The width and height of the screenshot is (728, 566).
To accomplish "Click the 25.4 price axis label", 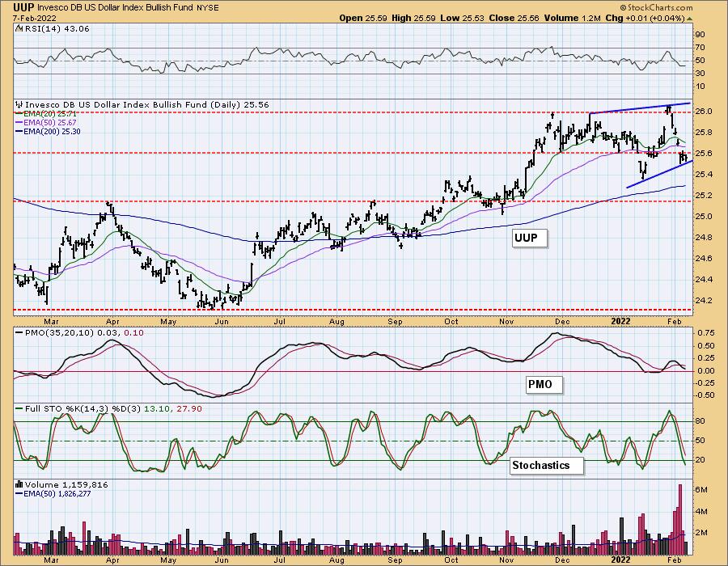I will coord(704,175).
